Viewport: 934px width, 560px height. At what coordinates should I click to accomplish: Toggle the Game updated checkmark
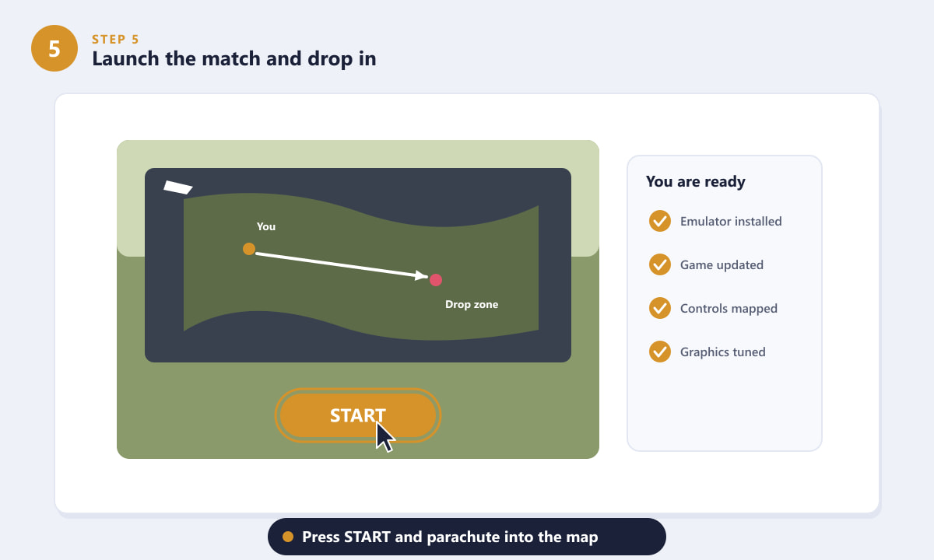pyautogui.click(x=660, y=264)
